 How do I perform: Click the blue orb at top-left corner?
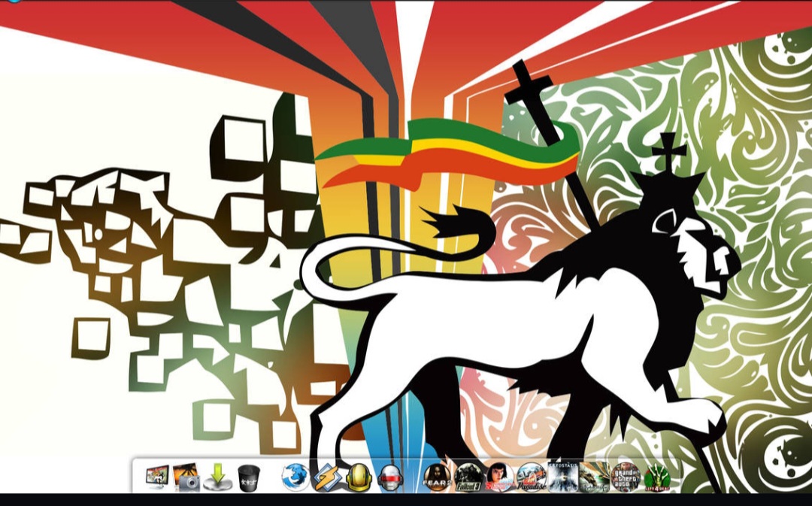[13, 1]
